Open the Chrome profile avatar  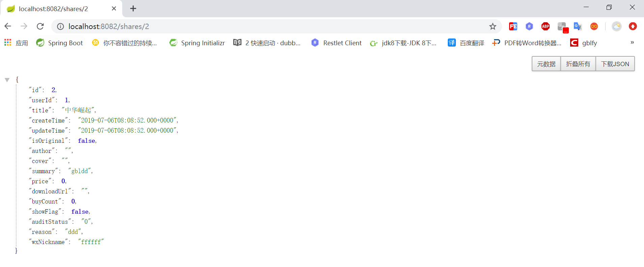(617, 26)
